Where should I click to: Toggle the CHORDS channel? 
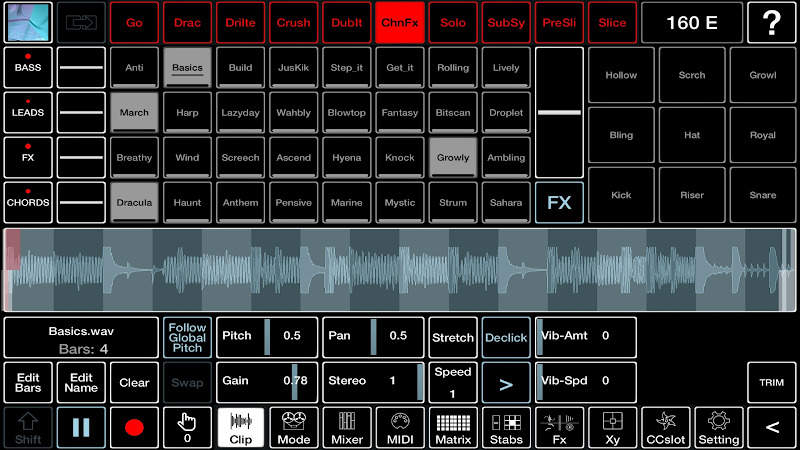coord(28,202)
